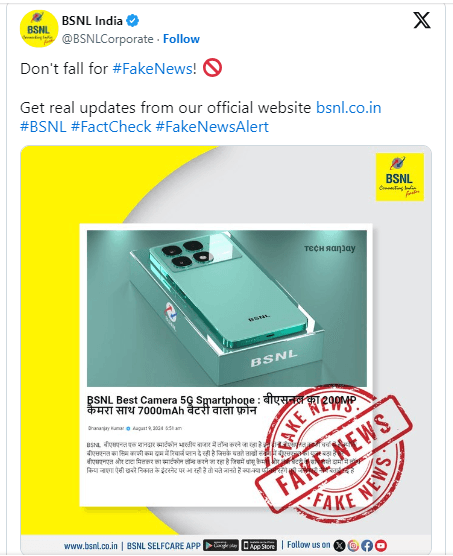Image resolution: width=453 pixels, height=556 pixels.
Task: Open the #FakeNewsAlert hashtag
Action: click(212, 127)
